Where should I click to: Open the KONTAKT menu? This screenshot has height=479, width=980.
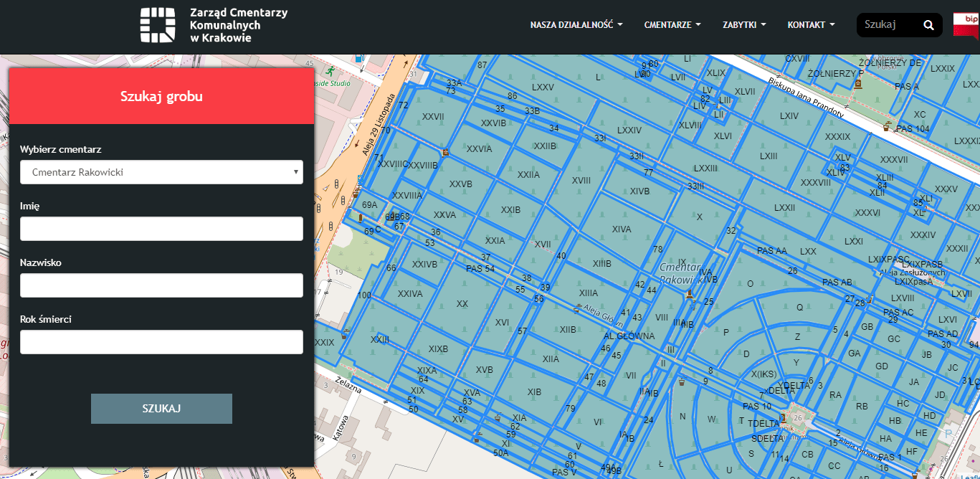pyautogui.click(x=811, y=25)
